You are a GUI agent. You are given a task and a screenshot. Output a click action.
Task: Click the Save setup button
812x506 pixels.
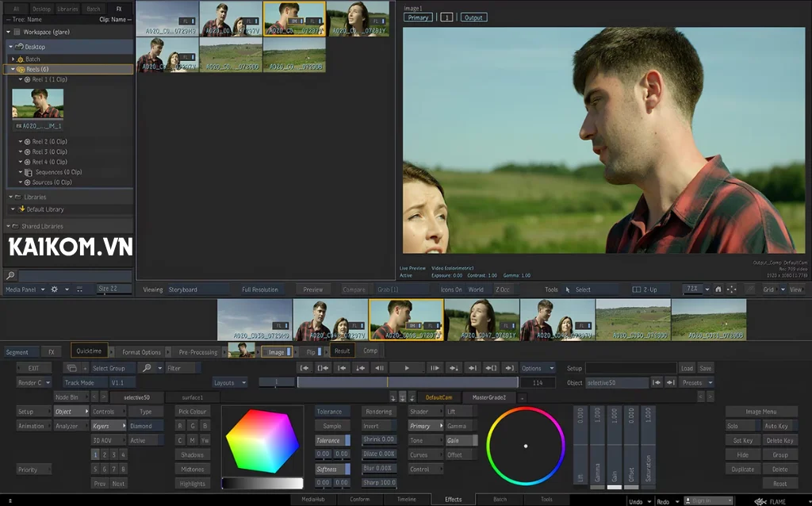[705, 368]
